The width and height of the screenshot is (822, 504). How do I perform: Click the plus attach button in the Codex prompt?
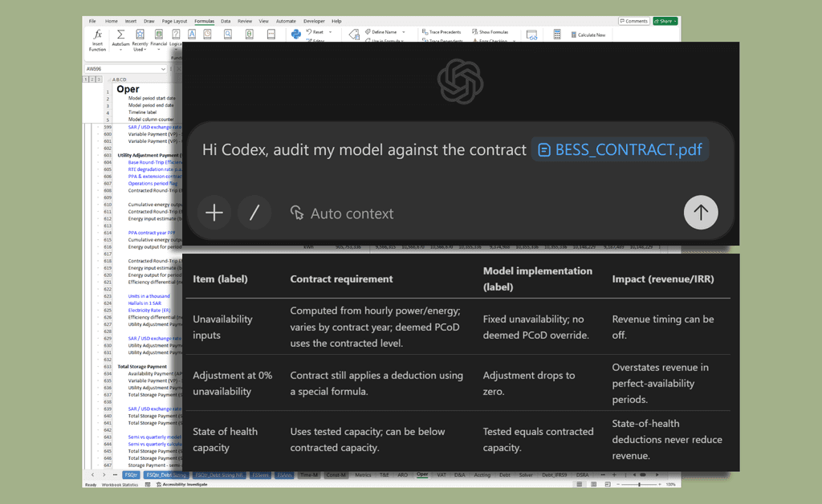(x=214, y=213)
